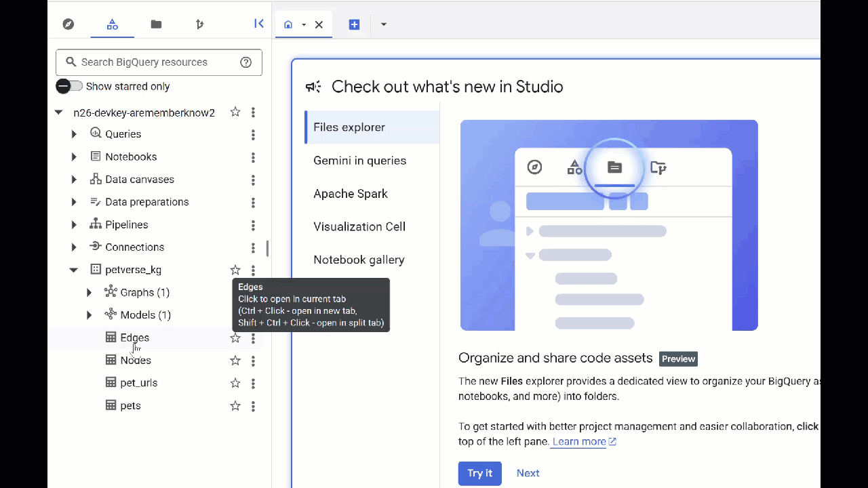Expand the Pipelines node
Screen dimensions: 868x488
tap(74, 224)
